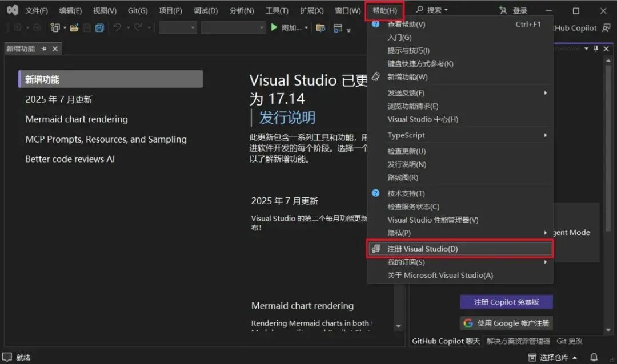Click the Visual Studio logo icon

point(13,10)
